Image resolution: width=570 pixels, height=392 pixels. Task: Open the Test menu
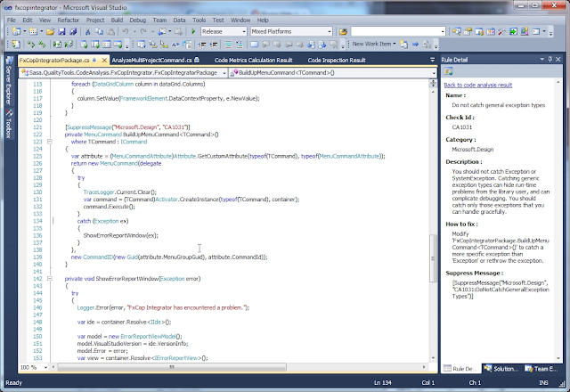(x=218, y=20)
